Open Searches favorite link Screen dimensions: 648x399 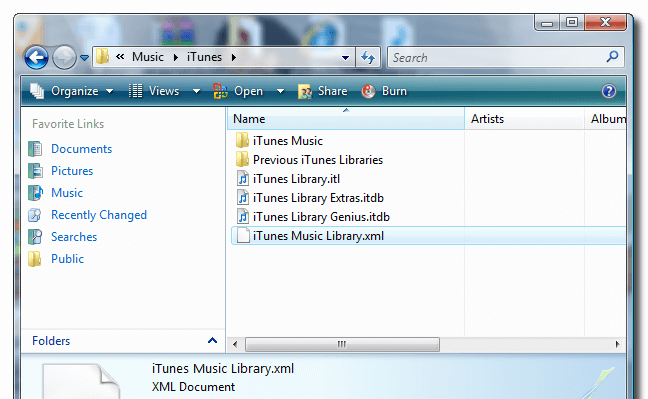74,237
